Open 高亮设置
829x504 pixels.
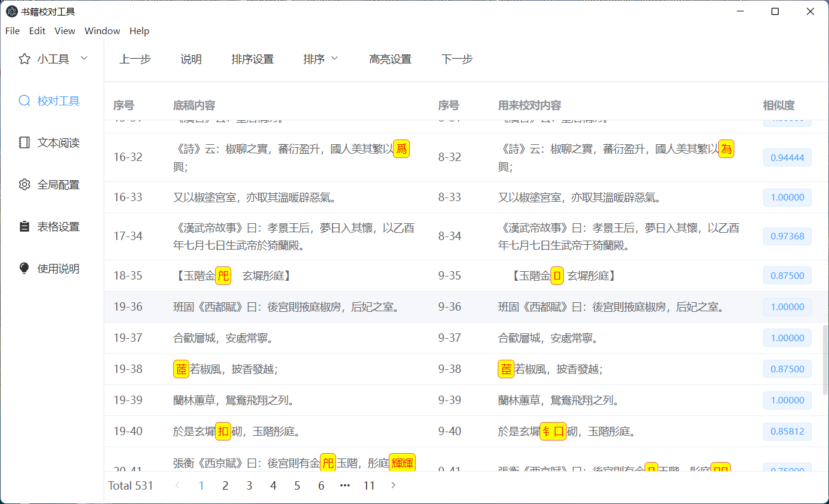(391, 59)
